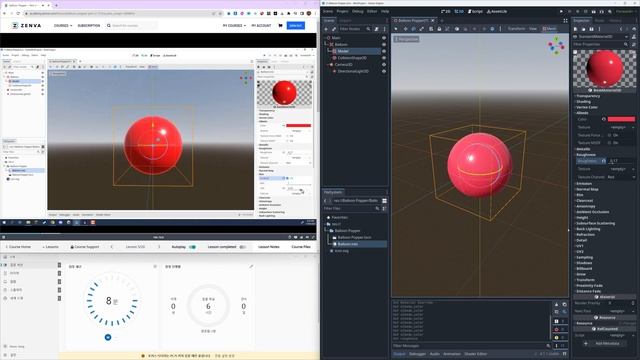640x360 pixels.
Task: Open the Project menu in Godot
Action: tap(342, 11)
